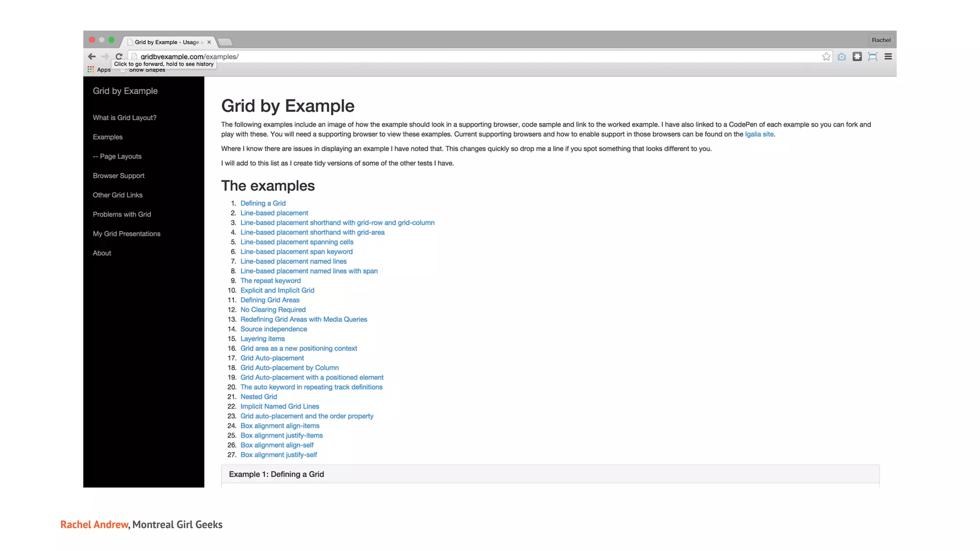980x551 pixels.
Task: Reload the page with refresh icon
Action: 119,56
